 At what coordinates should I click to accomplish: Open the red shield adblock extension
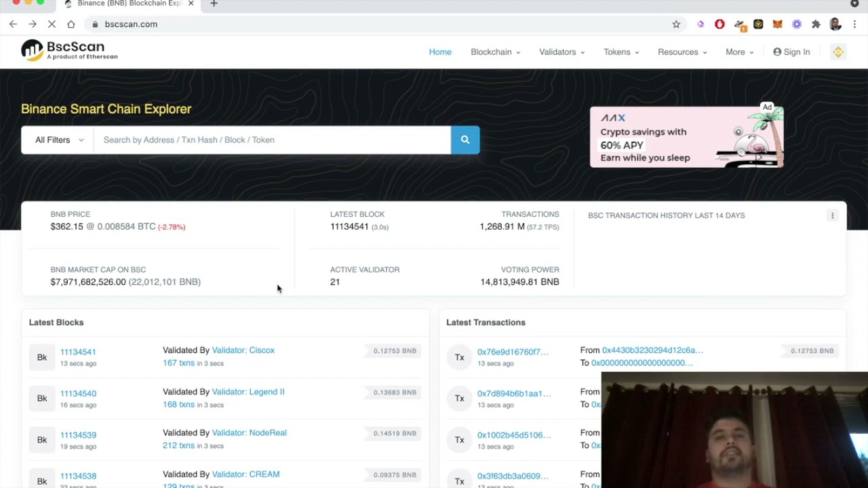(x=719, y=24)
